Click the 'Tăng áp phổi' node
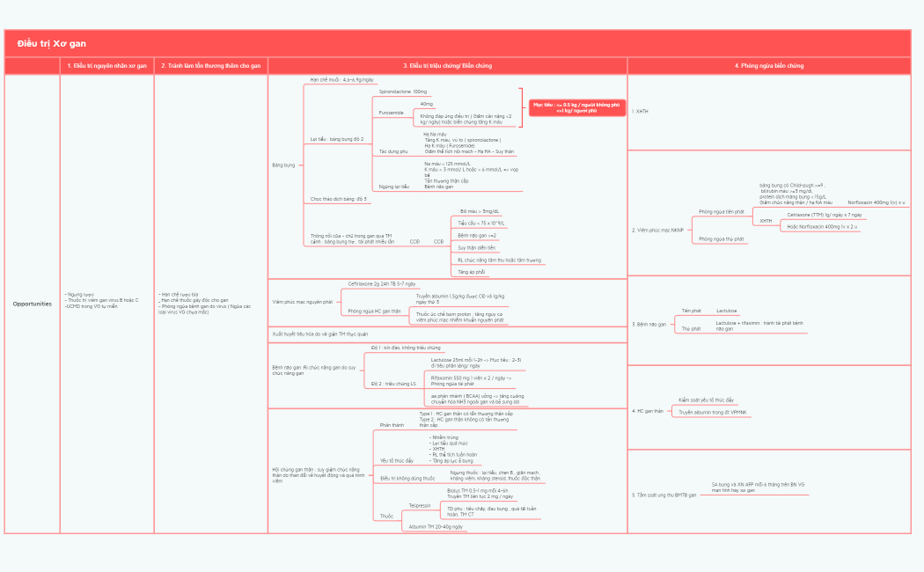924x572 pixels. [472, 272]
